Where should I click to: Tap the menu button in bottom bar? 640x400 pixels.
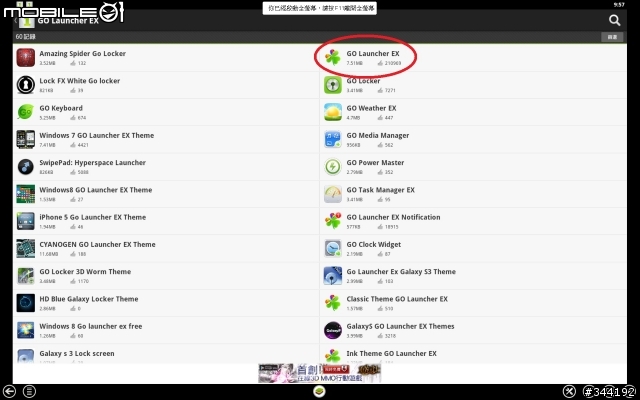click(x=29, y=391)
